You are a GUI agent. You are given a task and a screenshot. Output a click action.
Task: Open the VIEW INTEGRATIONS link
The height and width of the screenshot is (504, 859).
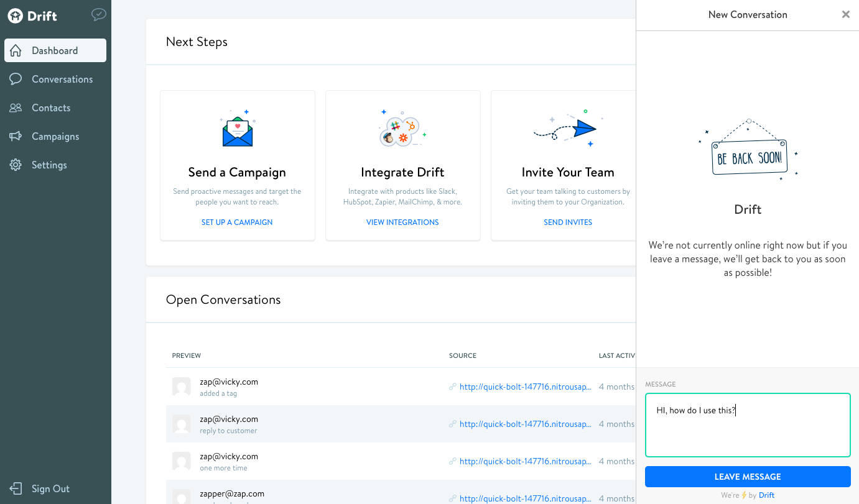point(402,222)
